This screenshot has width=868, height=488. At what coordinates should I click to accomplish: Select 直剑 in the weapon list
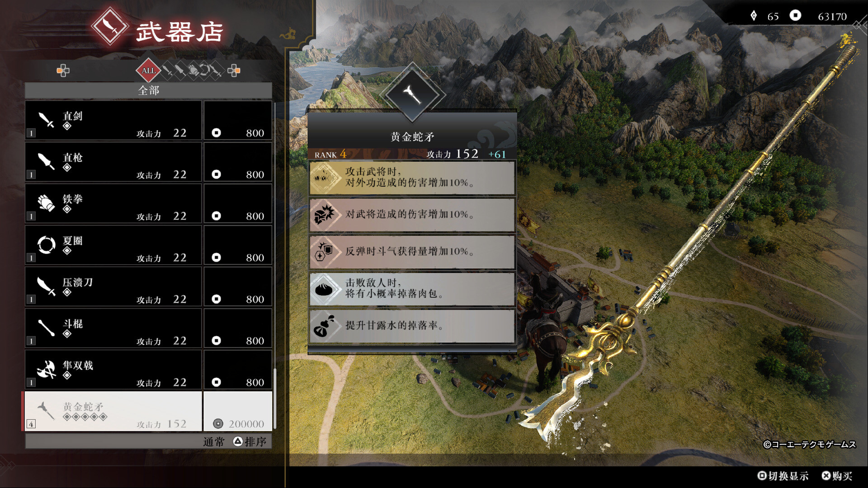113,121
